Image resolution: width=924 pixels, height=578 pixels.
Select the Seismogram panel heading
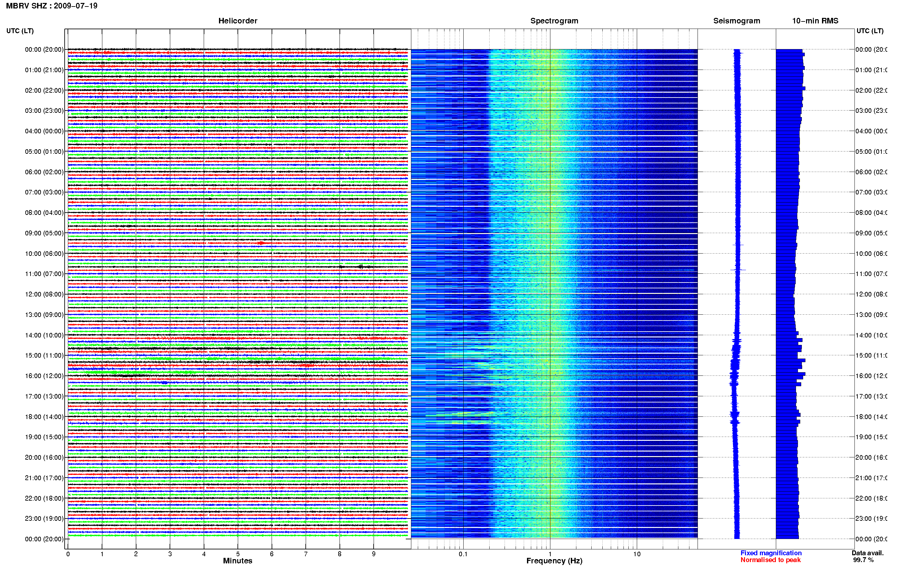[x=737, y=21]
